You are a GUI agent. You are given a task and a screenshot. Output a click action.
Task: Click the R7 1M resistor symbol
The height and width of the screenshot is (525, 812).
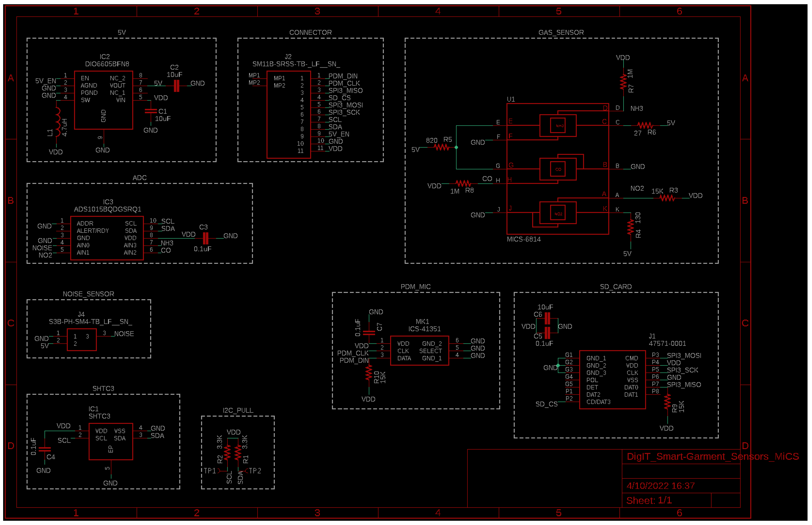click(x=623, y=82)
